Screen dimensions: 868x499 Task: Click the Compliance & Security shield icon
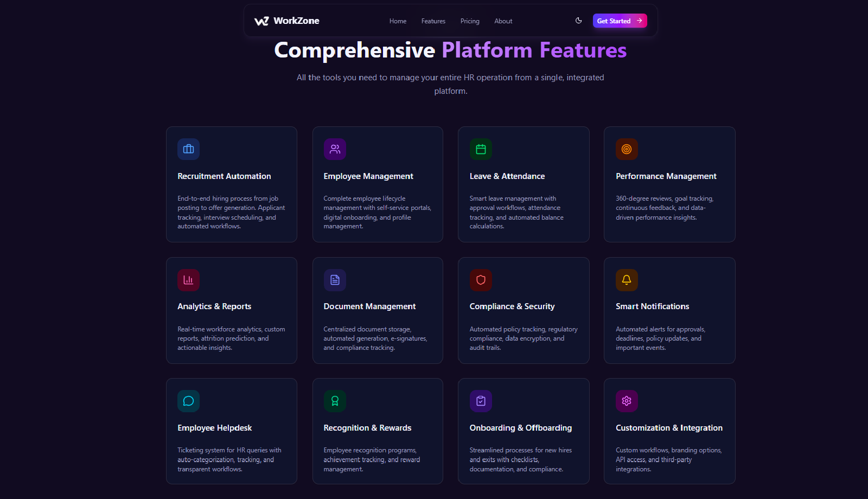pos(481,280)
